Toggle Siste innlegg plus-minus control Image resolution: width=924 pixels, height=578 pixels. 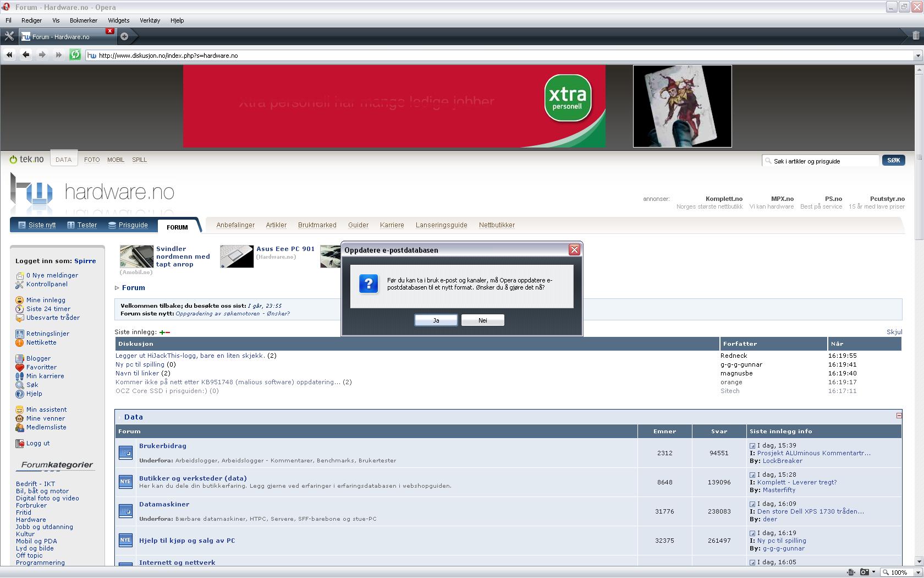coord(164,332)
